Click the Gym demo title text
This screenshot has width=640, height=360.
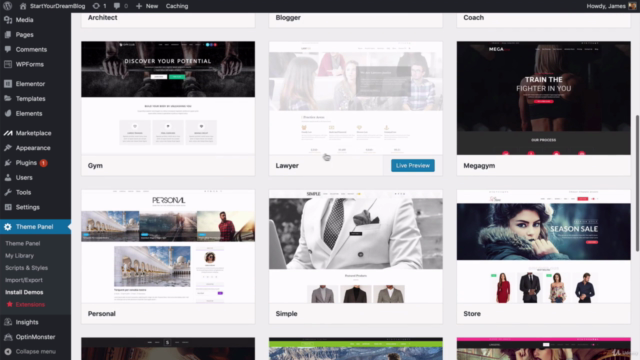95,166
